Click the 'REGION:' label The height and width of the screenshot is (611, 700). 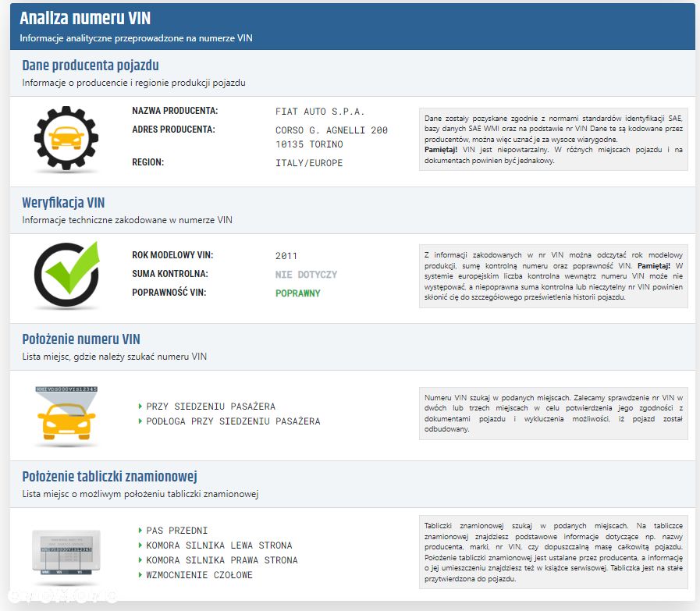147,162
